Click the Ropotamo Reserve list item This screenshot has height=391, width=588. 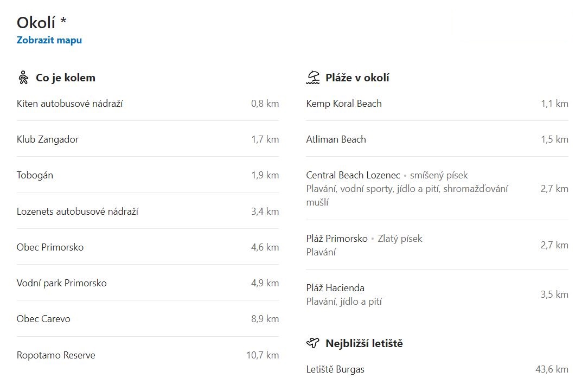coord(148,355)
